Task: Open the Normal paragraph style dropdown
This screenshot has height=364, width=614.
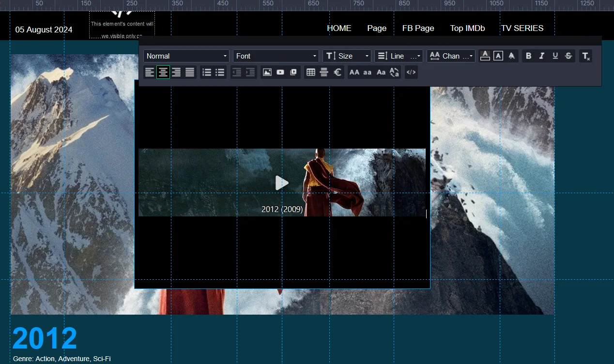Action: point(186,56)
